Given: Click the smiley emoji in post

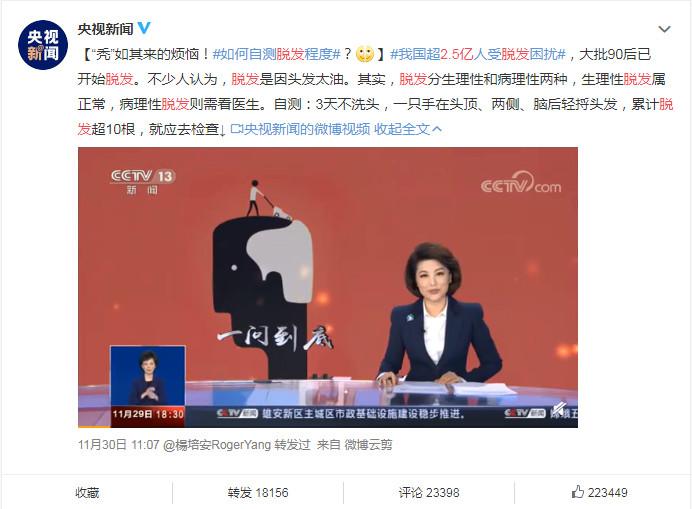Looking at the screenshot, I should click(x=365, y=54).
